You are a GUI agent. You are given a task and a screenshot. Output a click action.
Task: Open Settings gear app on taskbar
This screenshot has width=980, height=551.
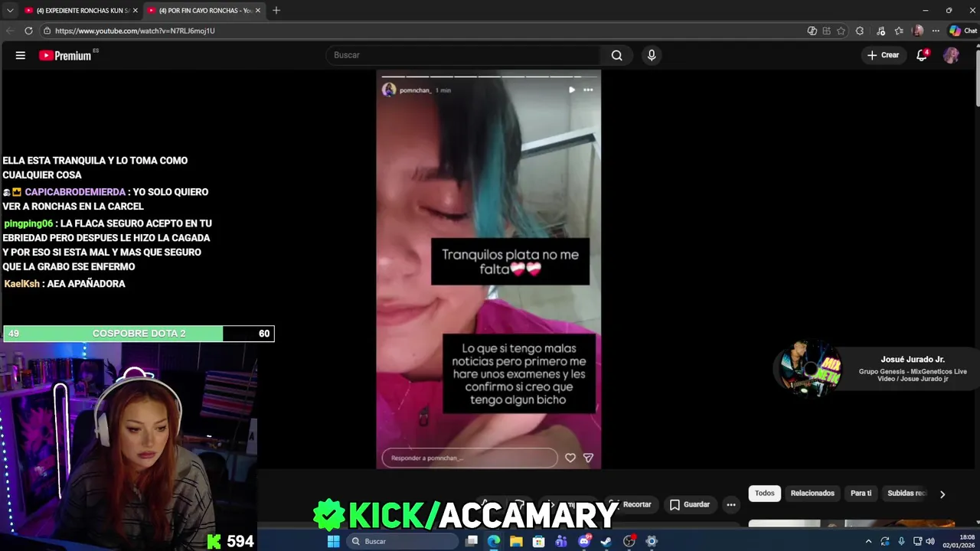652,541
